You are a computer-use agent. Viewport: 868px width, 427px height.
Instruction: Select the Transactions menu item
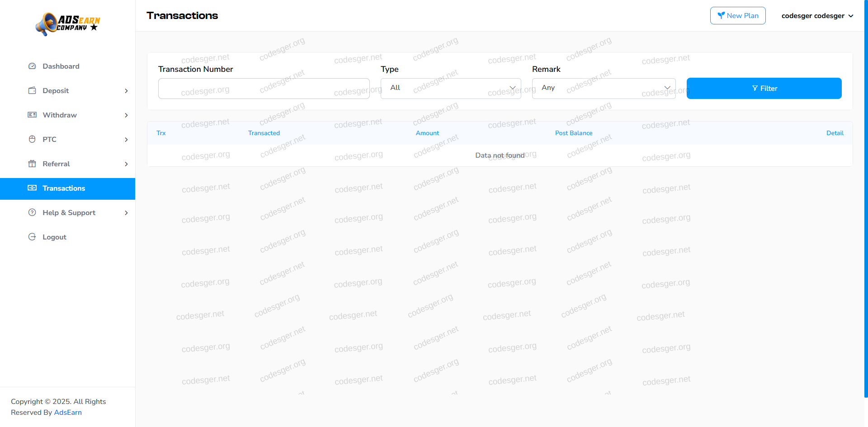[x=64, y=188]
